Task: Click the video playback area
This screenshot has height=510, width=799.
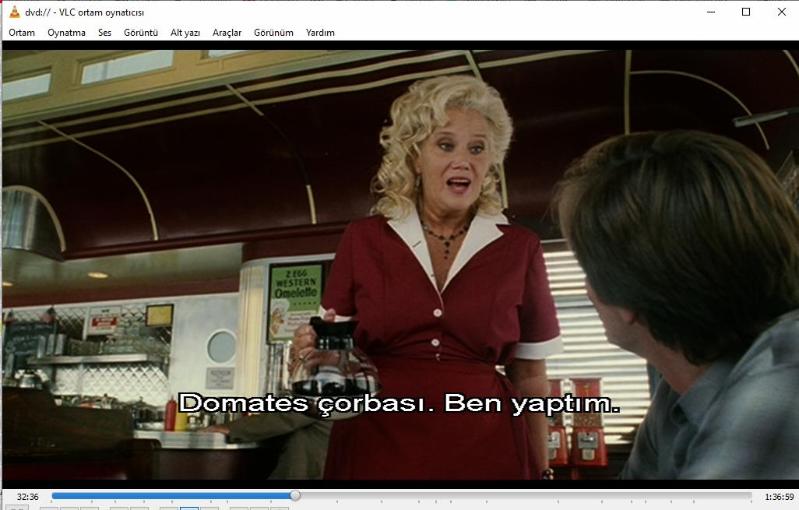Action: point(400,264)
